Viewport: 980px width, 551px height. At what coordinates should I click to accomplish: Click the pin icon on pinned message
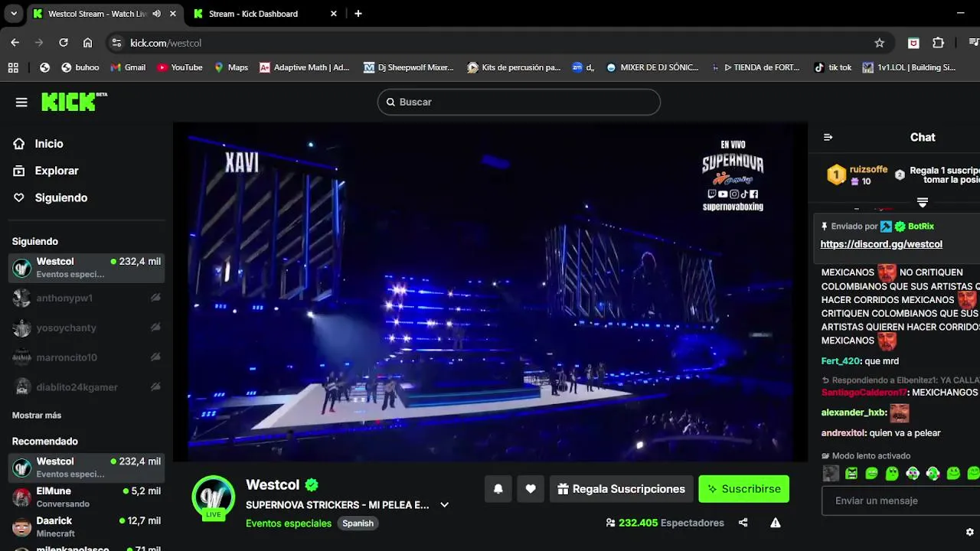[x=825, y=227]
